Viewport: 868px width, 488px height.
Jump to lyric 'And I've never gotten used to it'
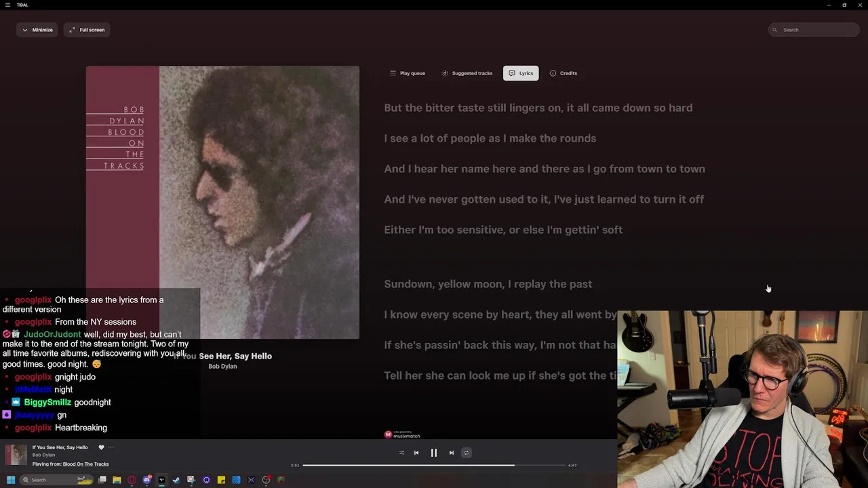544,199
